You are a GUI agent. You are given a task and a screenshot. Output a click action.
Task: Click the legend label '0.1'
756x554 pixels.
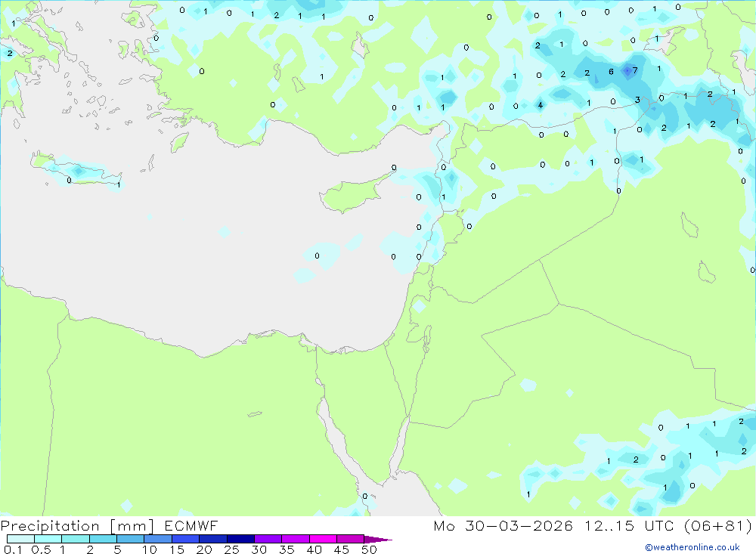(x=13, y=549)
